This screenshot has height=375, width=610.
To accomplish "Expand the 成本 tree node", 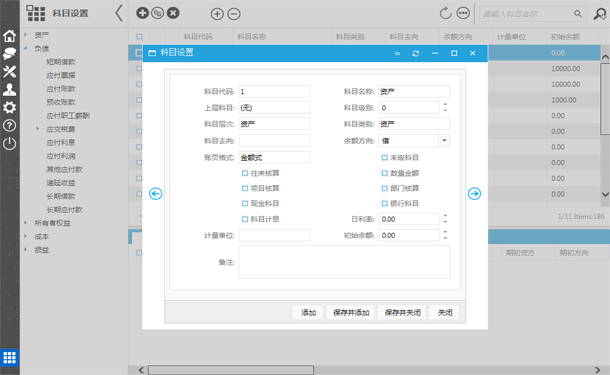I will (26, 236).
